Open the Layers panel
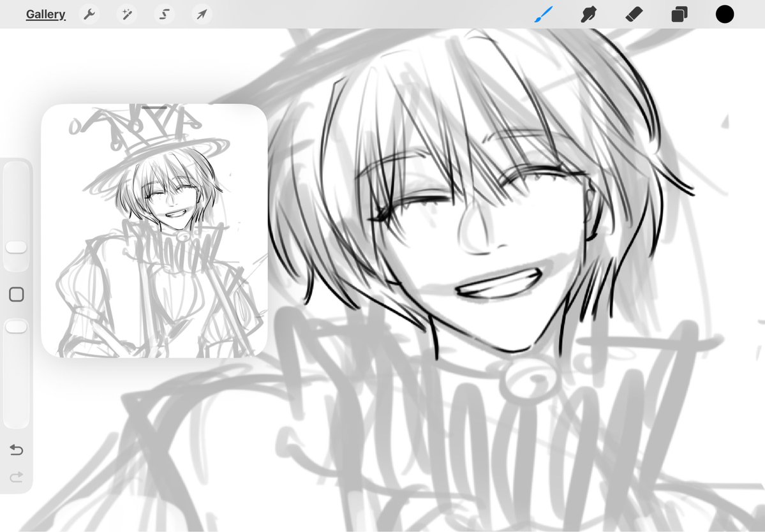Image resolution: width=765 pixels, height=532 pixels. click(x=679, y=14)
